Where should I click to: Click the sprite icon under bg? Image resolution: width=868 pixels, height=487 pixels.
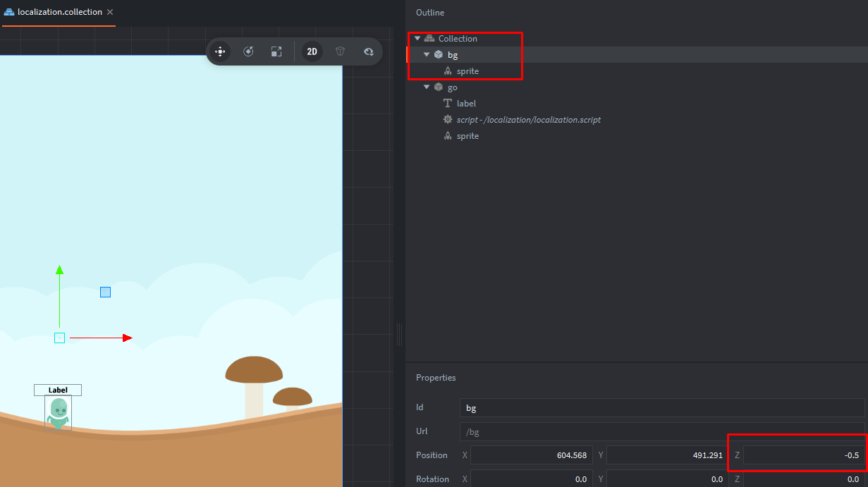[447, 71]
